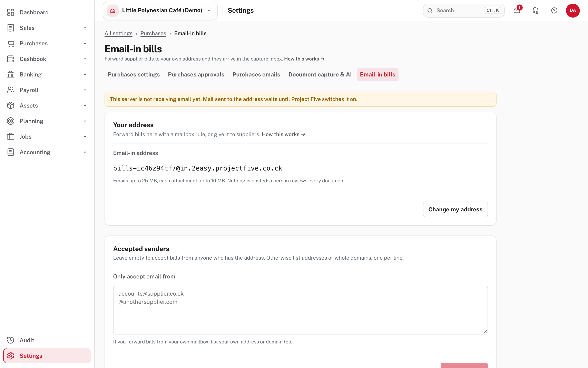The image size is (588, 368).
Task: Click the Purchases cart icon
Action: [x=10, y=43]
